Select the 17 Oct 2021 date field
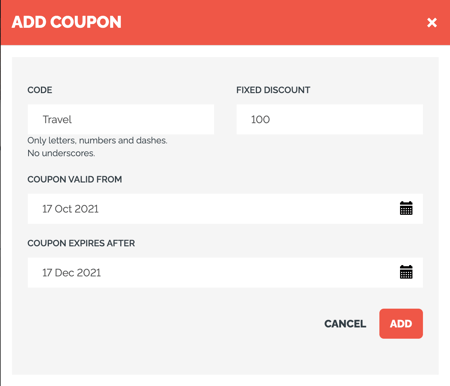 225,209
